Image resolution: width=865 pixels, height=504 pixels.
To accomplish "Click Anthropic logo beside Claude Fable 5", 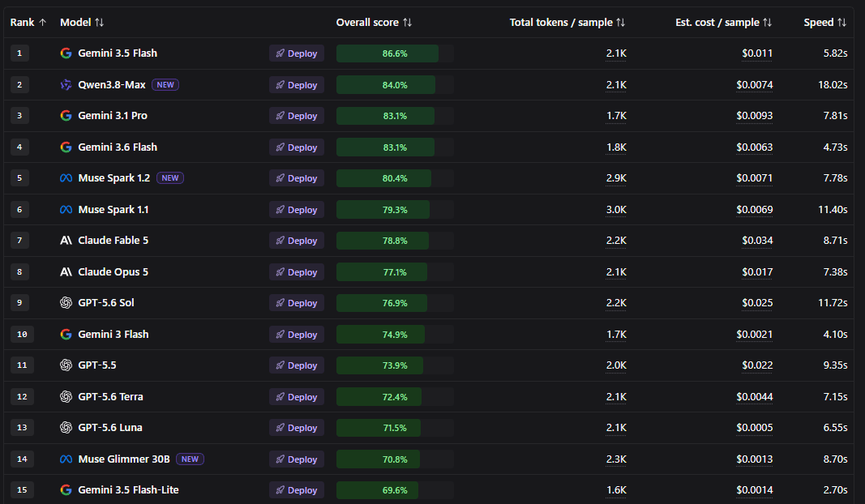I will coord(66,241).
